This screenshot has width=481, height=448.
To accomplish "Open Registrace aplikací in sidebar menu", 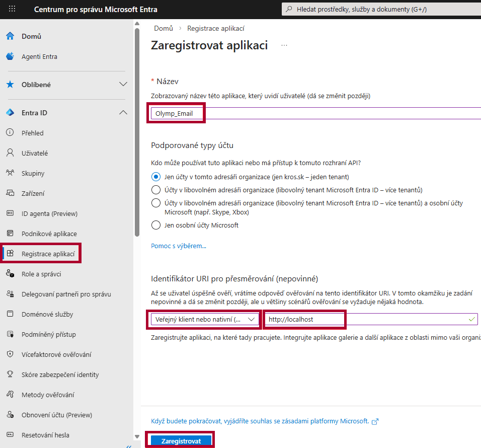I will [x=48, y=254].
